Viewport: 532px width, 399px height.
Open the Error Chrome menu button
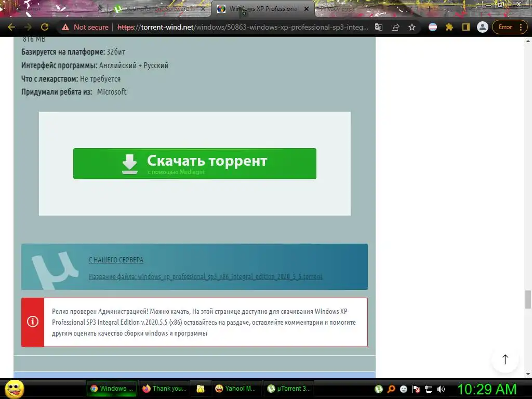[x=510, y=27]
